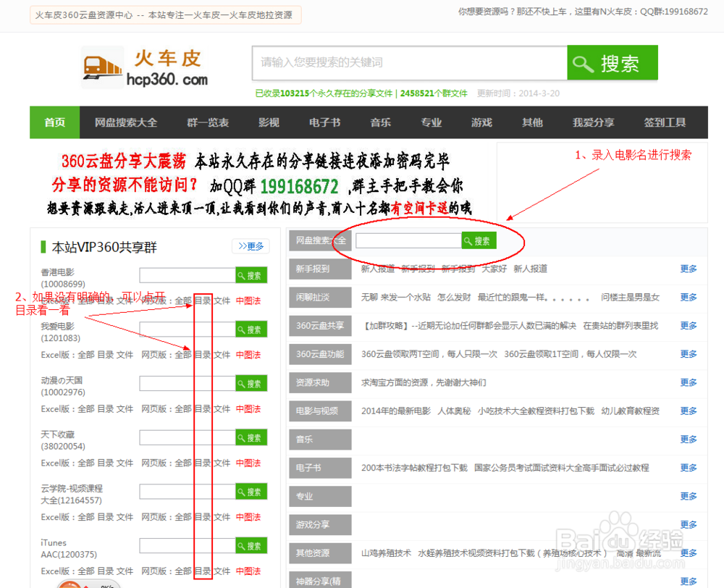Click the 火车皮360云盘资源中心 top notice box

[x=165, y=14]
